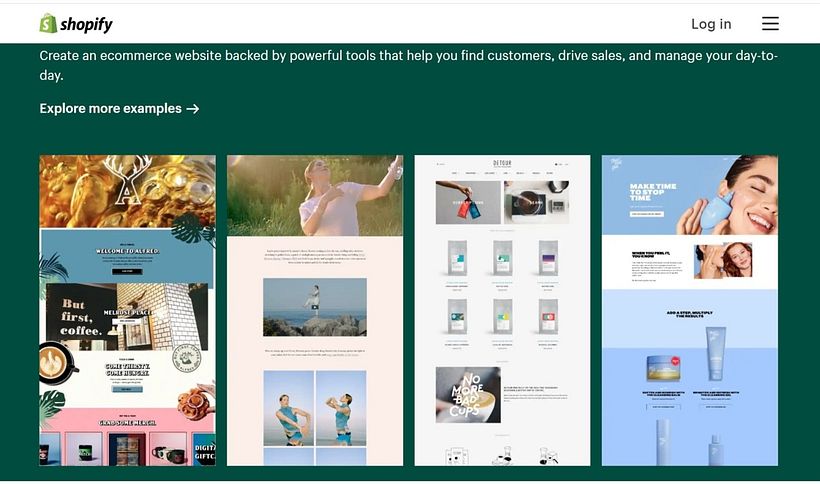Viewport: 820px width, 484px height.
Task: Click the round 'But first coffee' stamp badge
Action: coord(190,360)
